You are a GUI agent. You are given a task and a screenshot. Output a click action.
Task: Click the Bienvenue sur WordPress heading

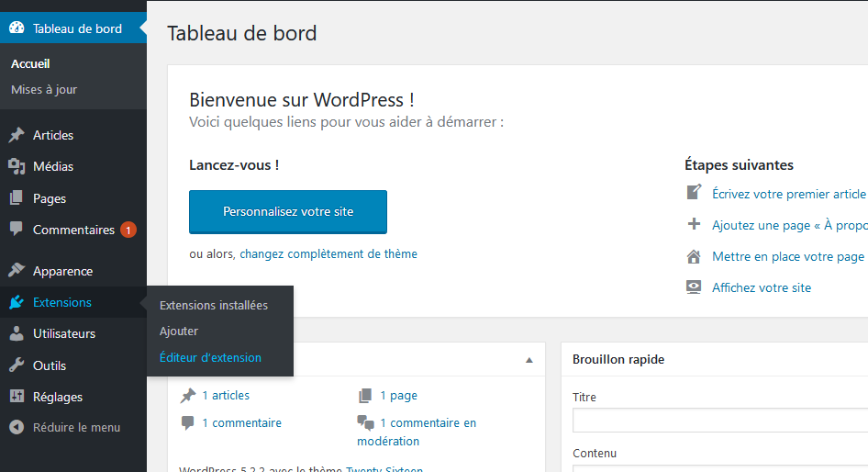pos(302,100)
